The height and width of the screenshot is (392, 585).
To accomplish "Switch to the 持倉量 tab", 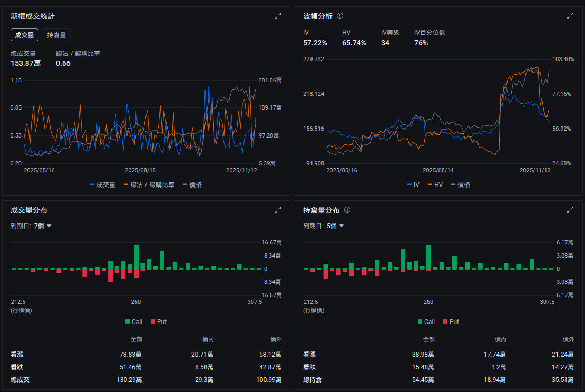I will [56, 35].
